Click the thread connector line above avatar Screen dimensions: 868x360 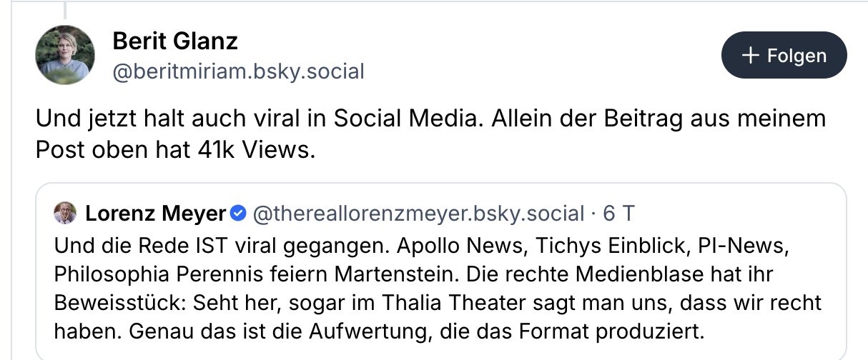65,9
